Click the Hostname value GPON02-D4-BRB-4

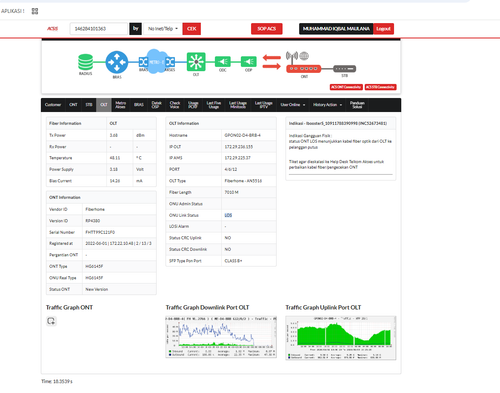pos(242,135)
